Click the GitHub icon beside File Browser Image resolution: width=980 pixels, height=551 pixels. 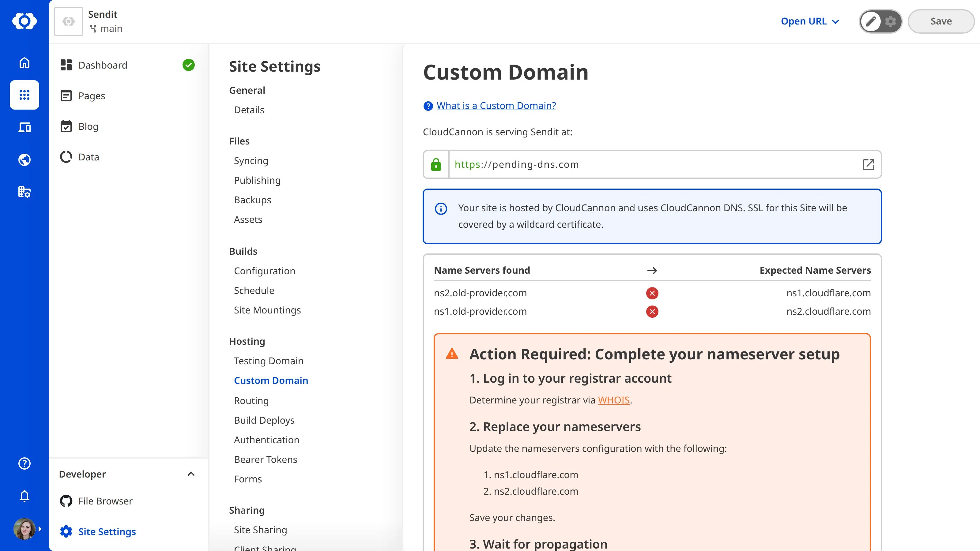click(x=66, y=501)
